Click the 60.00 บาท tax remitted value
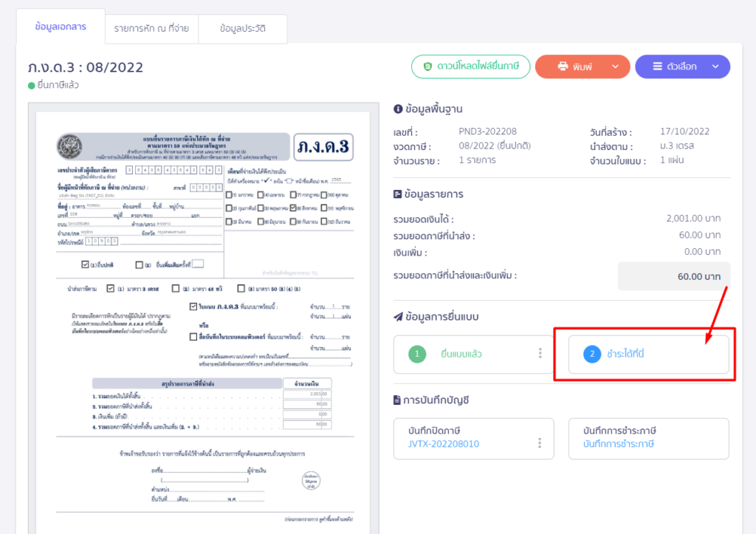 (x=700, y=235)
